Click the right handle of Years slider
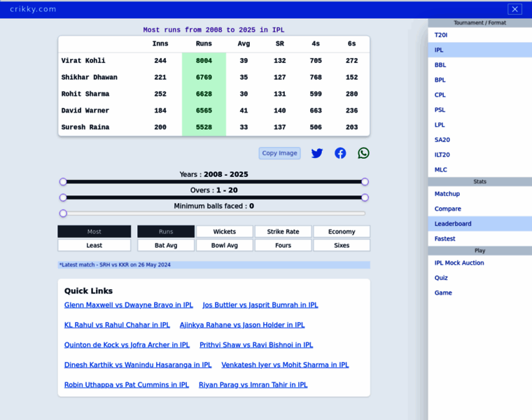 coord(365,182)
